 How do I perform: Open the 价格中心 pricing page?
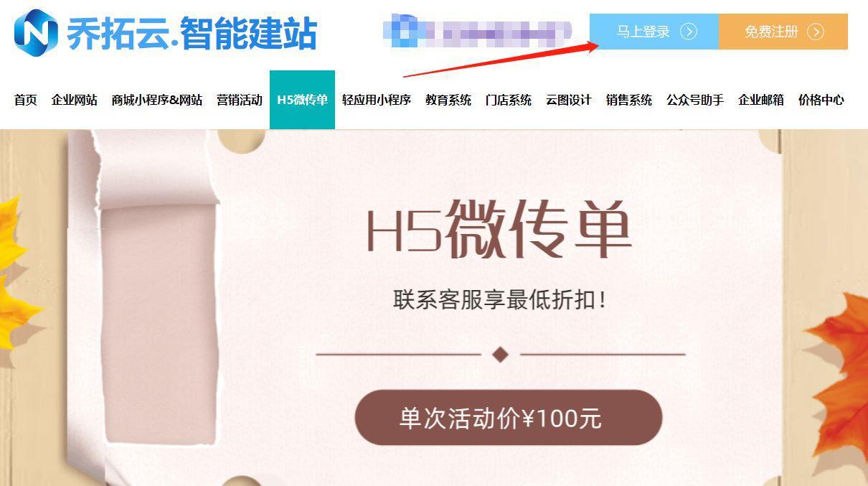(821, 100)
